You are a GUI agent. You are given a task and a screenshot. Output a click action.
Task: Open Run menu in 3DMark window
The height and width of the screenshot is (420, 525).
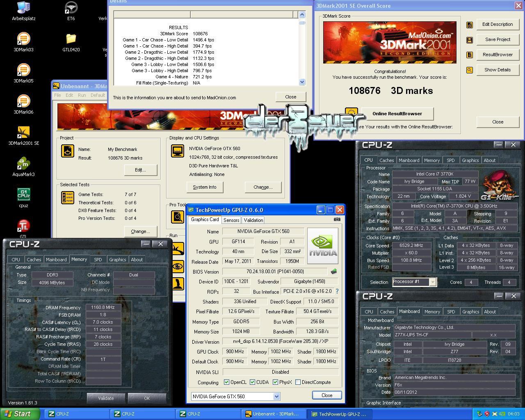tap(82, 95)
